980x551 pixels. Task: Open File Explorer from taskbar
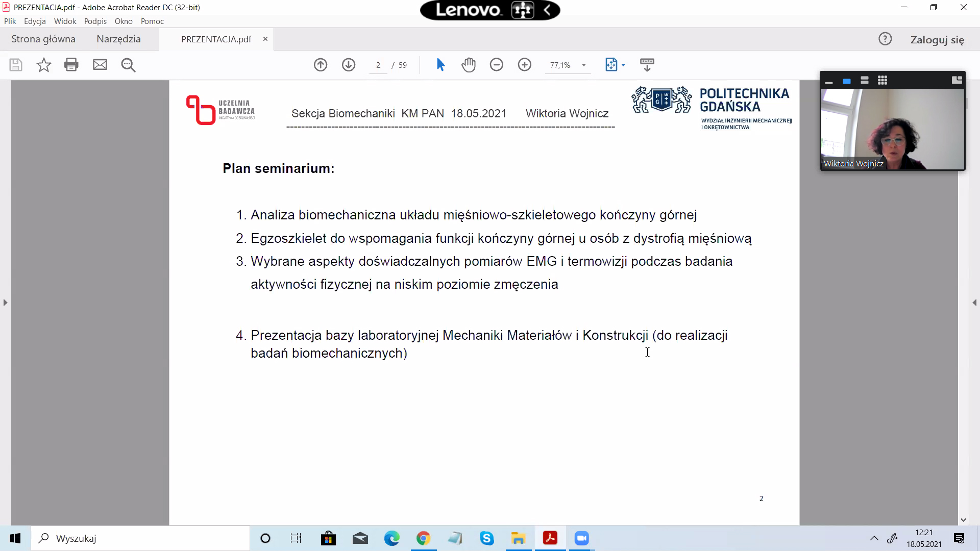click(x=518, y=538)
